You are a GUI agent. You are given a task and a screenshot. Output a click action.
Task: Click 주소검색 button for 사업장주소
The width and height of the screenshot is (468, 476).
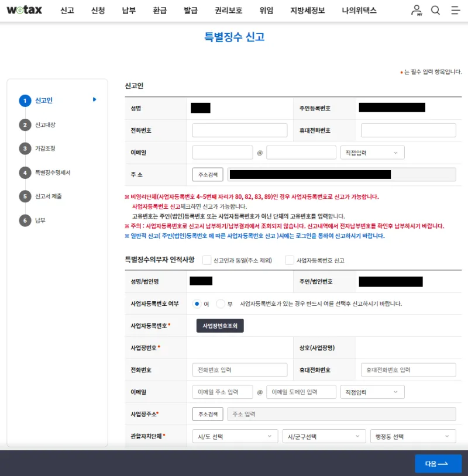pyautogui.click(x=208, y=414)
